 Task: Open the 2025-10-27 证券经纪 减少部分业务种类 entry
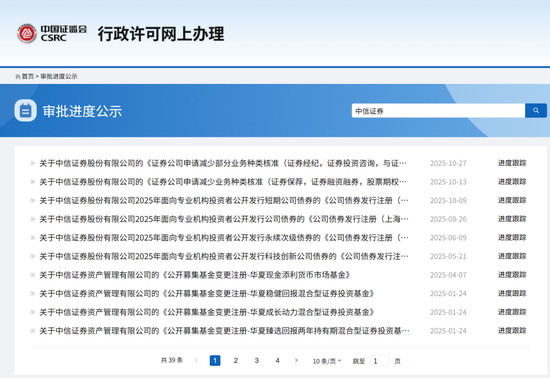[223, 163]
